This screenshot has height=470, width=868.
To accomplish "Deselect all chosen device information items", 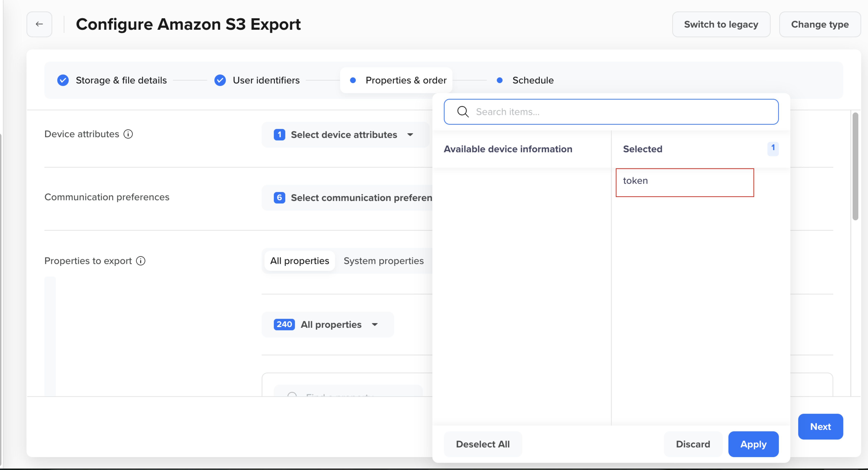I will (483, 444).
